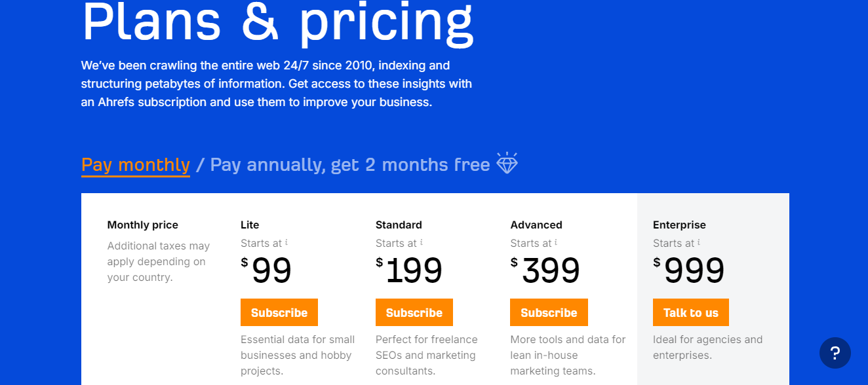Select the Pay monthly billing option
868x385 pixels.
(135, 164)
